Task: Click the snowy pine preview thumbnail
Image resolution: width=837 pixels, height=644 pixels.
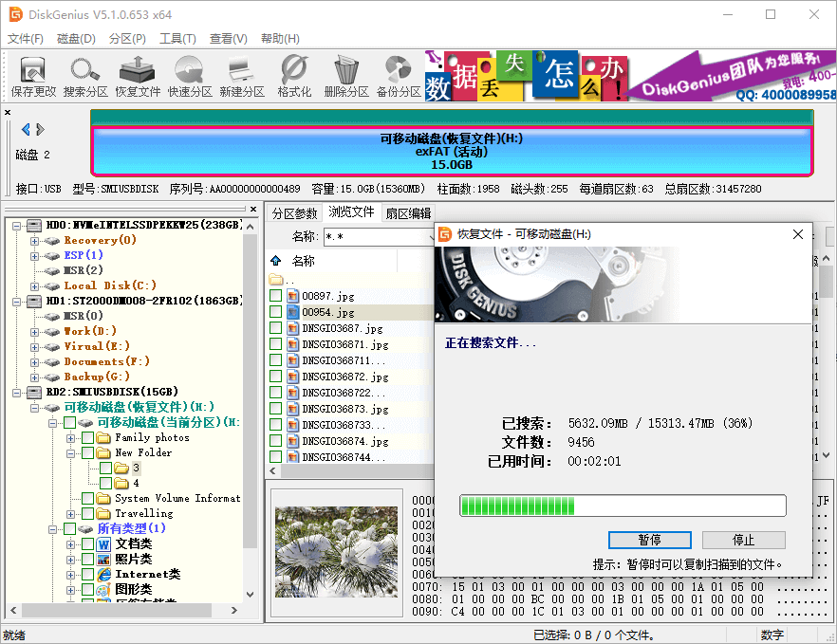Action: [x=336, y=551]
